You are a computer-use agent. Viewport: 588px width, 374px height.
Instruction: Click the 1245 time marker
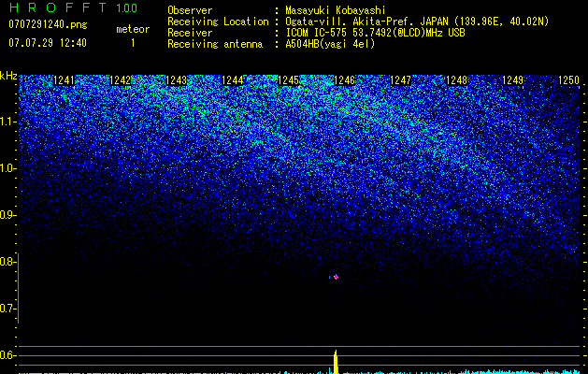288,80
